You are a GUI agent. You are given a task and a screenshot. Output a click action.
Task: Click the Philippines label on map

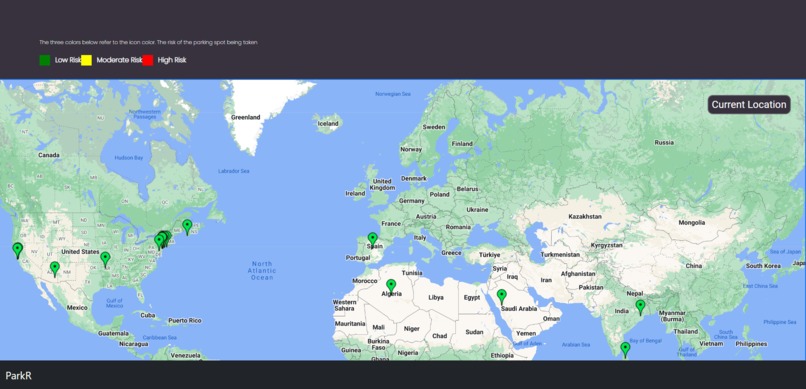[x=751, y=344]
